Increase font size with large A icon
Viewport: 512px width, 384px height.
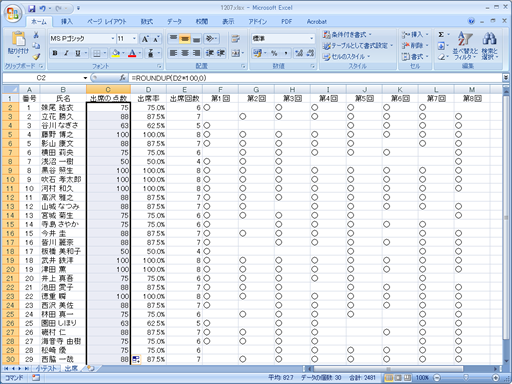tap(145, 39)
